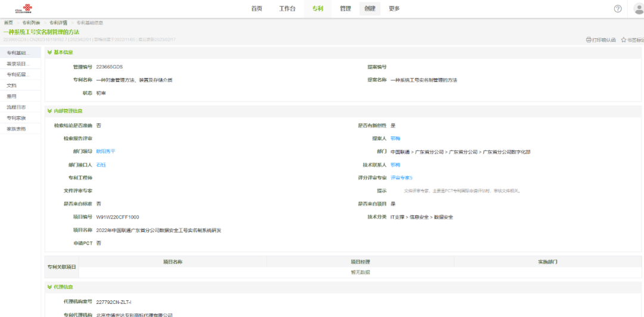Screen dimensions: 644x317
Task: Click the 文件评审专家 hint text
Action: click(x=462, y=191)
